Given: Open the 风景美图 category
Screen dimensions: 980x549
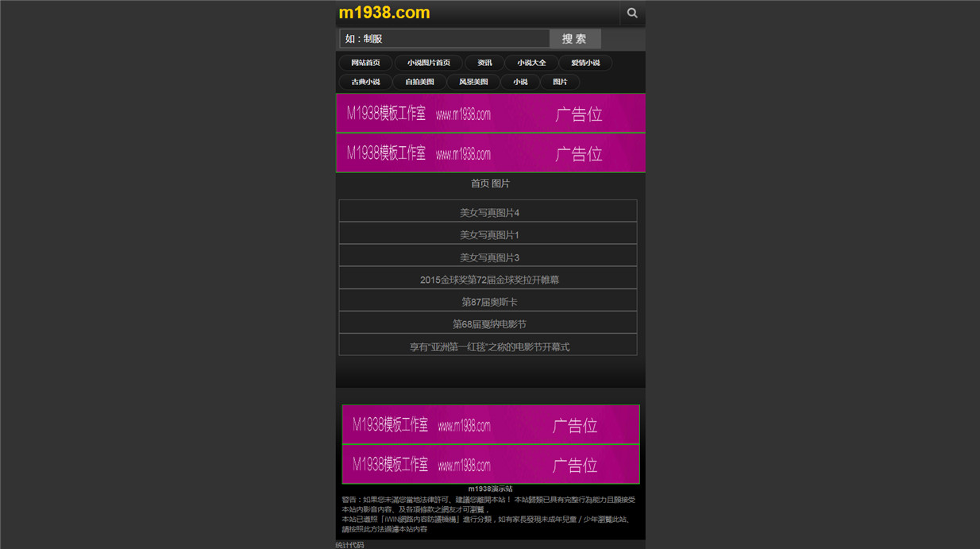Looking at the screenshot, I should point(473,82).
